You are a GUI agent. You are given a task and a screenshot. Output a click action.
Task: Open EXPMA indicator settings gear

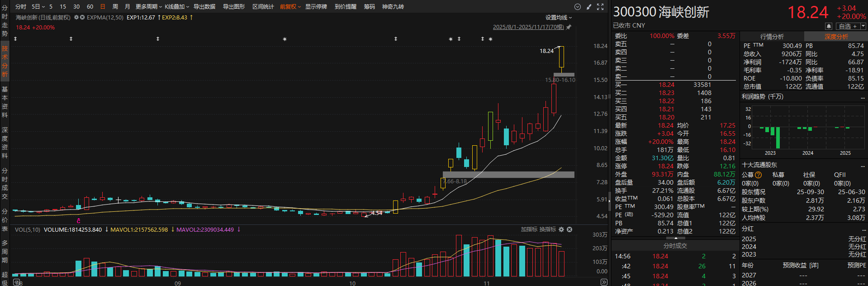(76, 17)
